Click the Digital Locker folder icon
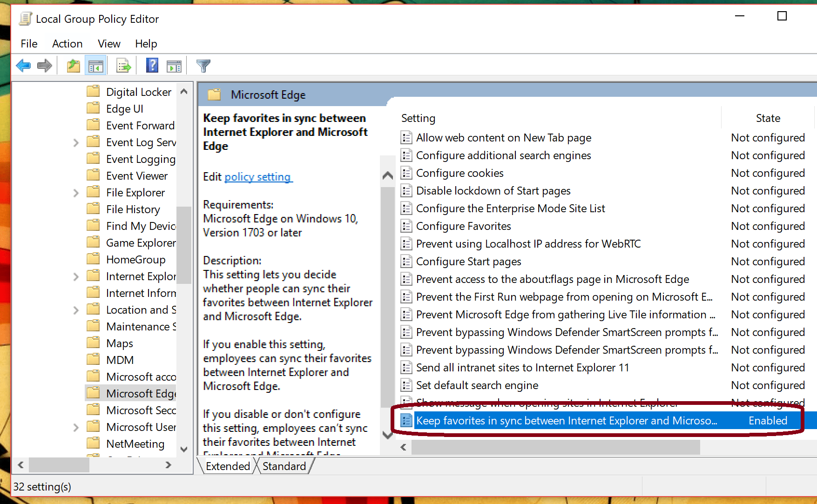The width and height of the screenshot is (817, 504). (94, 91)
